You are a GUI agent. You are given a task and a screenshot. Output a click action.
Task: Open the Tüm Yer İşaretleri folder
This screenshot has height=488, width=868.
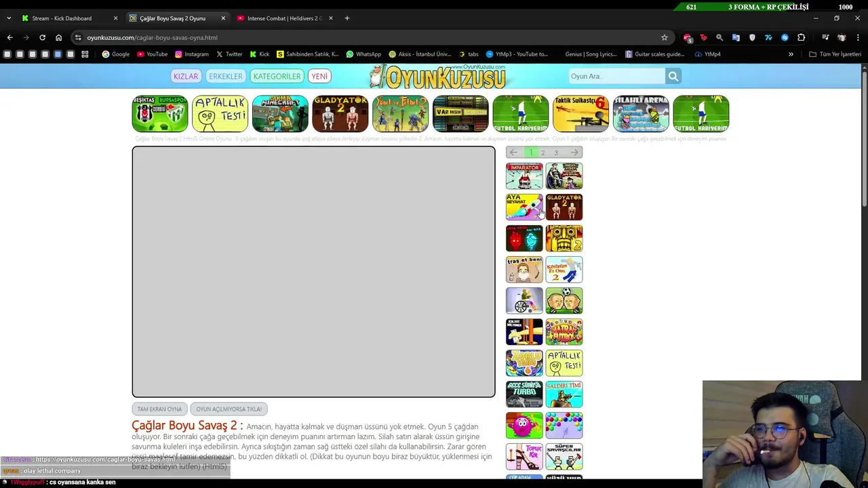835,54
